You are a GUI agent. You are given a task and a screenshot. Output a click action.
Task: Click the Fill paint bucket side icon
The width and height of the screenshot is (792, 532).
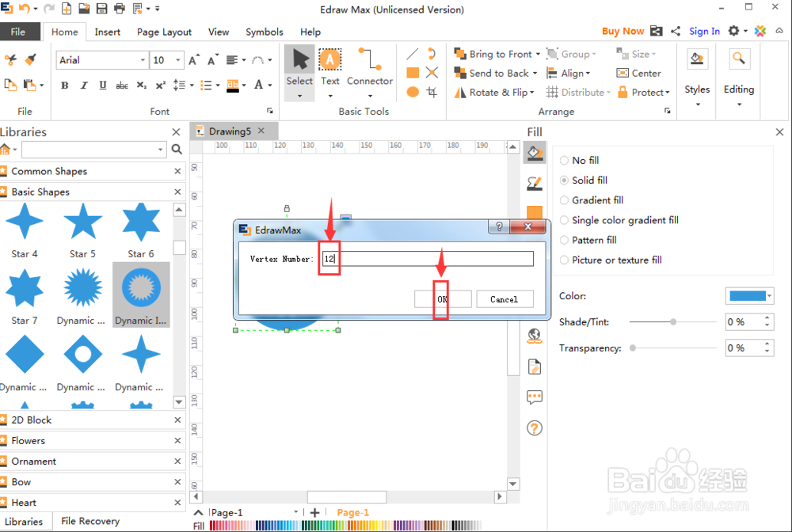pyautogui.click(x=535, y=153)
